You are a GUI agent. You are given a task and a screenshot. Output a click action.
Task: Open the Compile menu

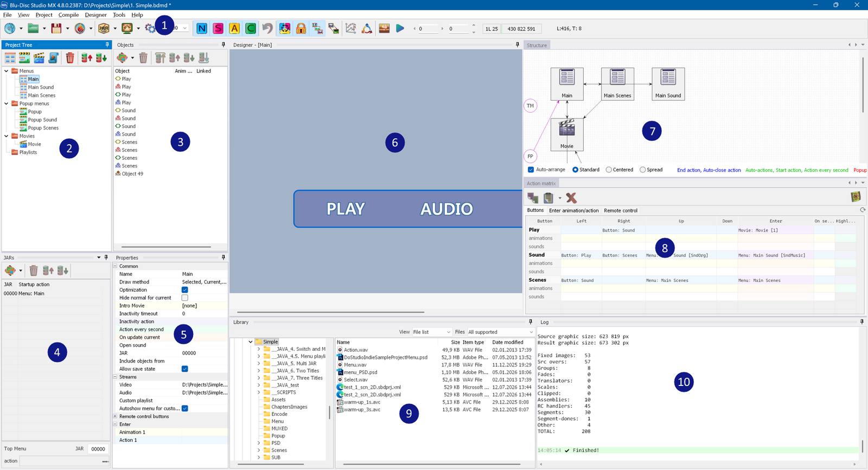(x=69, y=15)
